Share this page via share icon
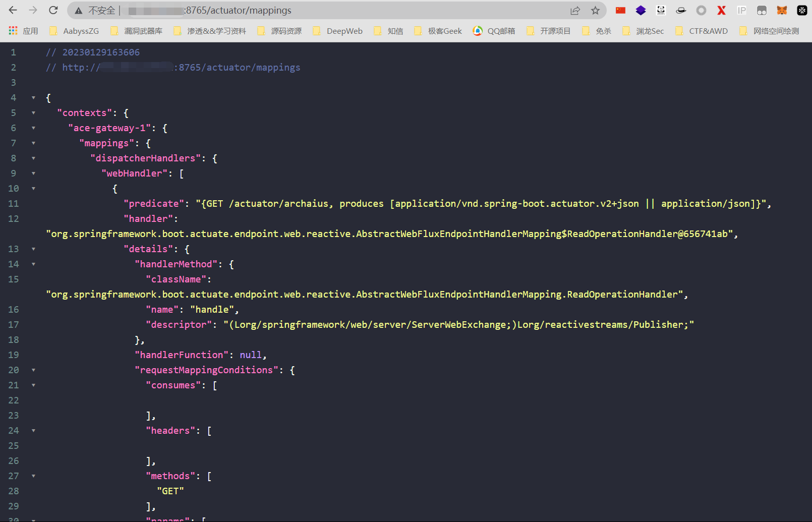This screenshot has width=812, height=522. point(575,11)
